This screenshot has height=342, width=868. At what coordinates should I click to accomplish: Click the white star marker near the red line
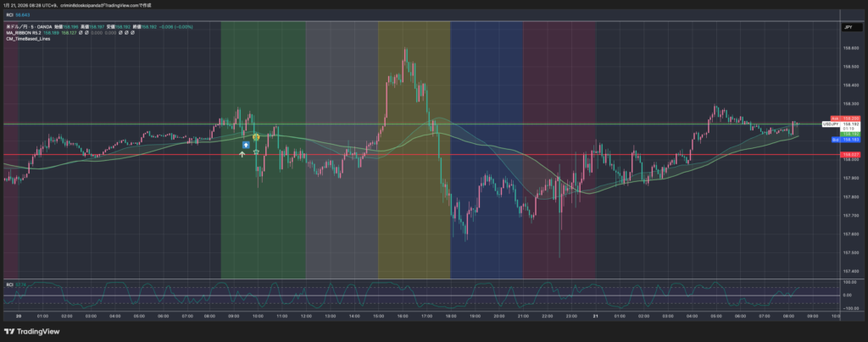pyautogui.click(x=256, y=152)
